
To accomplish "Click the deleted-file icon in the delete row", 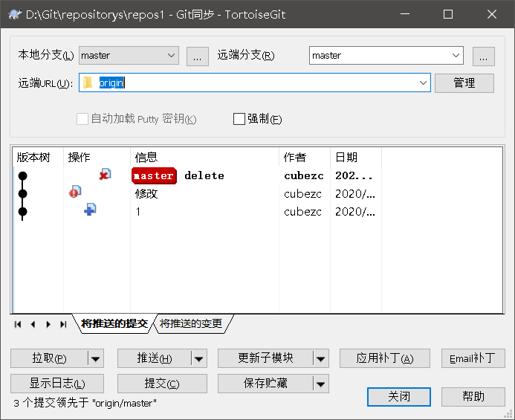I will [x=105, y=175].
